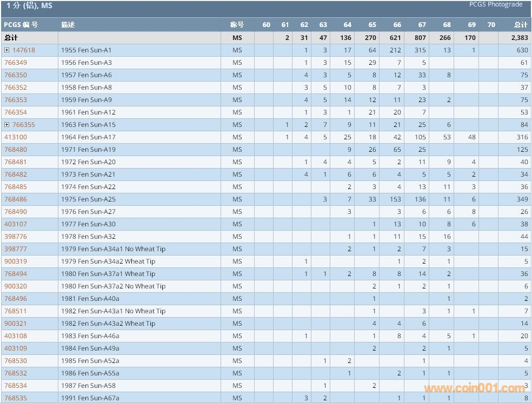Select coin number 398777 link
The image size is (532, 403).
click(x=16, y=249)
